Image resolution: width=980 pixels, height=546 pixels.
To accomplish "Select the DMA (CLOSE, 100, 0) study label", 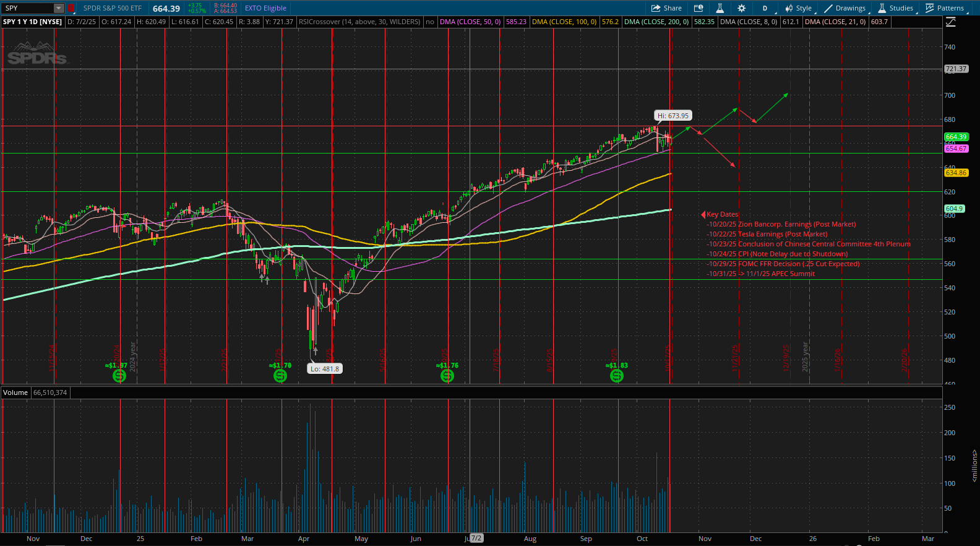I will click(564, 22).
